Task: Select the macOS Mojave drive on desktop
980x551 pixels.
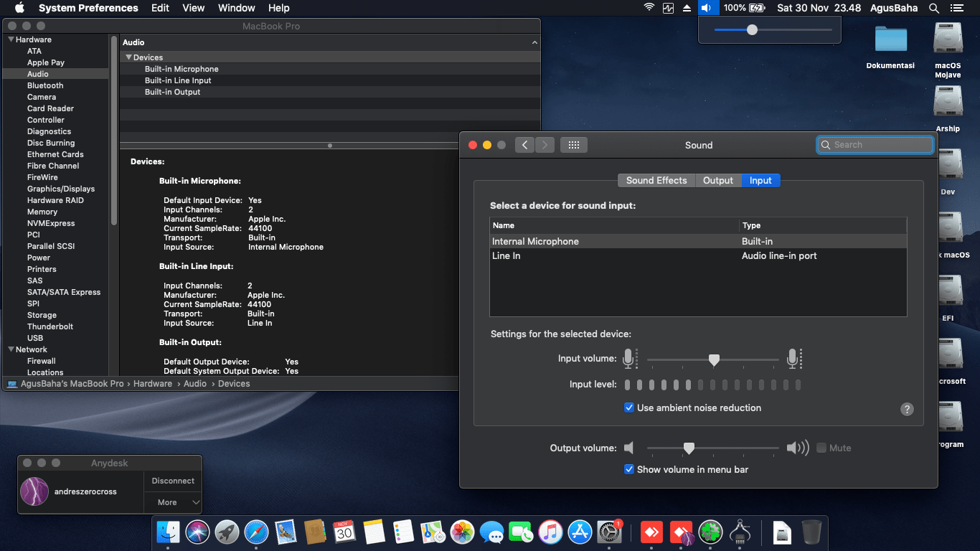Action: click(x=948, y=50)
